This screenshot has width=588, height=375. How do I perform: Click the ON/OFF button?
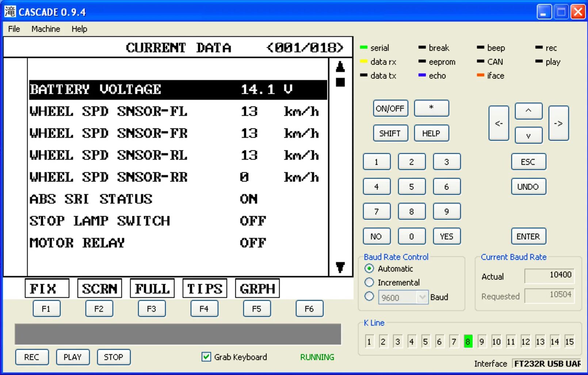(390, 108)
